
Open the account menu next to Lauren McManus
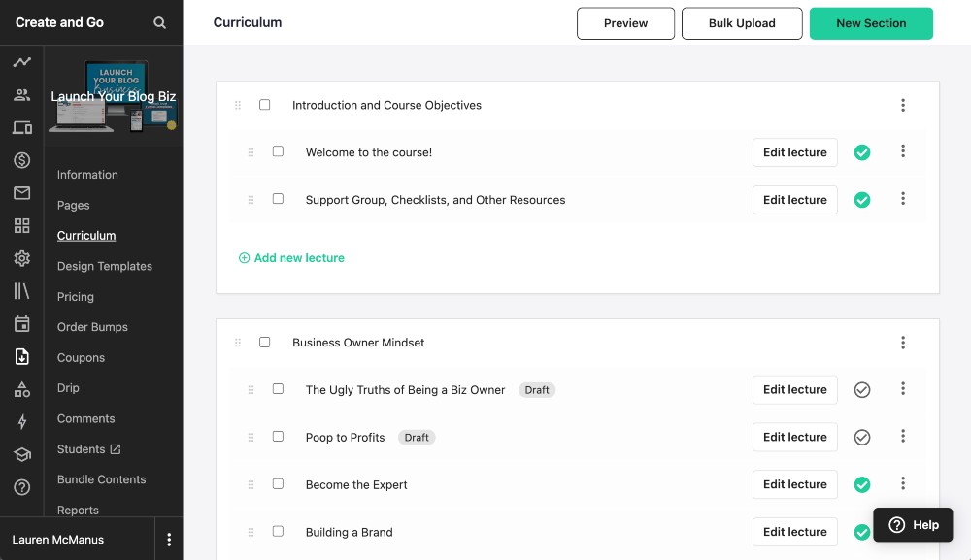coord(170,539)
